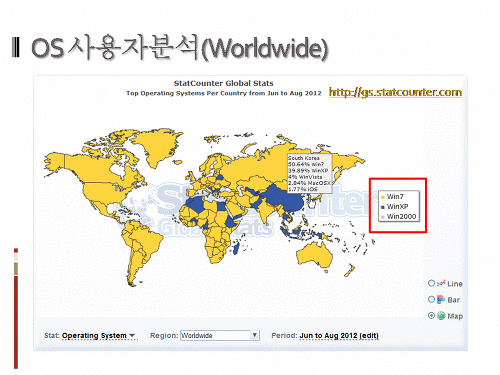Click the WinXP legend label
500x375 pixels.
[x=397, y=207]
